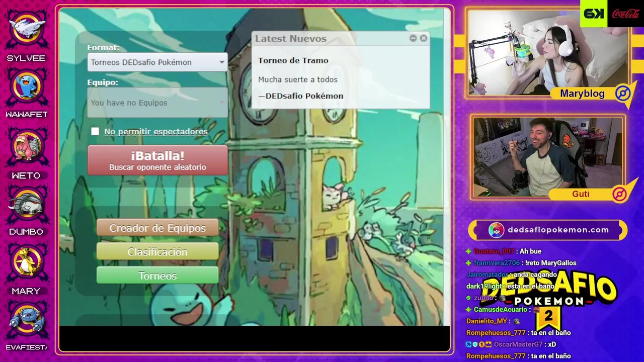Open the Torneos button
This screenshot has height=362, width=644.
157,276
